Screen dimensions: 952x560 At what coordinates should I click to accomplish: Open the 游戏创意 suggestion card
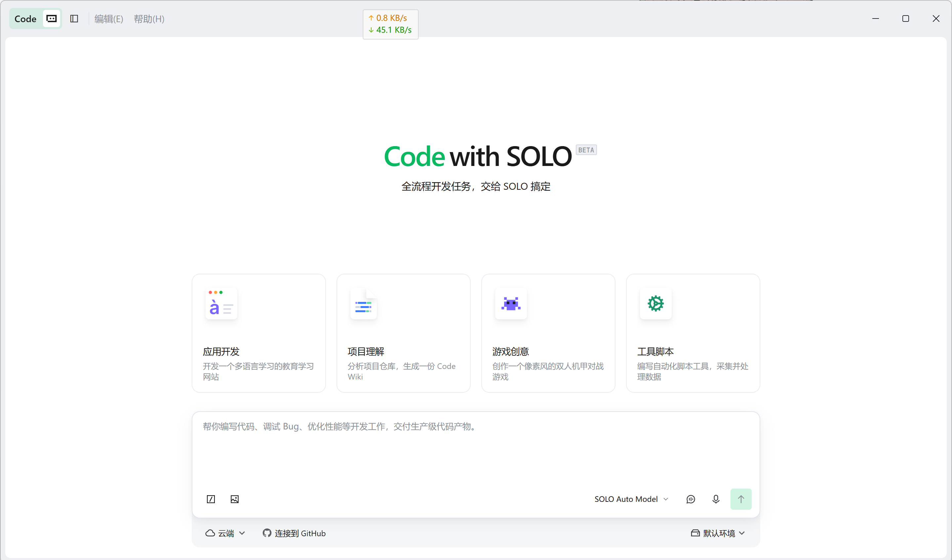click(548, 333)
